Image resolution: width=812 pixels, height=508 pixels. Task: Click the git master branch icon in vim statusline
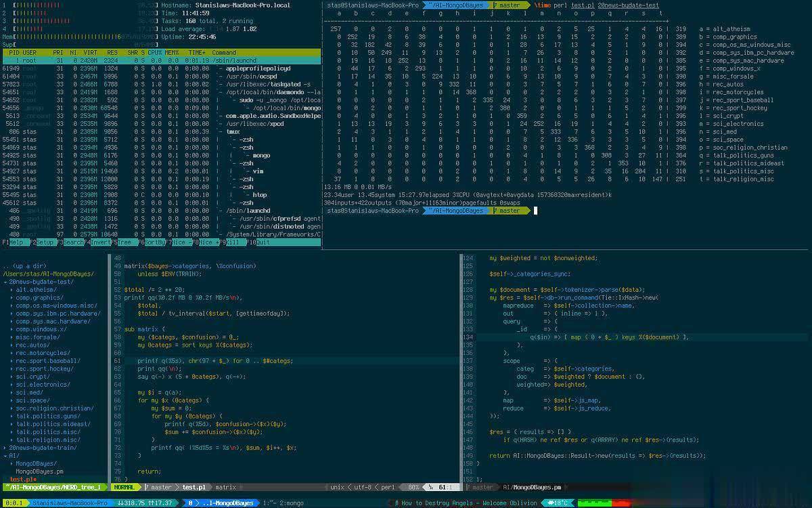click(147, 487)
